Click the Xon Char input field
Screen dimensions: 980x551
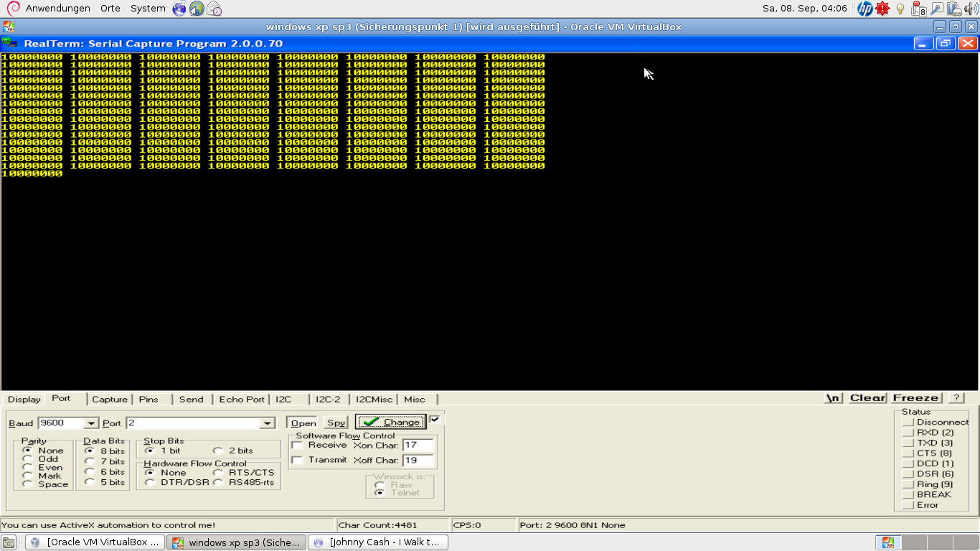(x=418, y=446)
